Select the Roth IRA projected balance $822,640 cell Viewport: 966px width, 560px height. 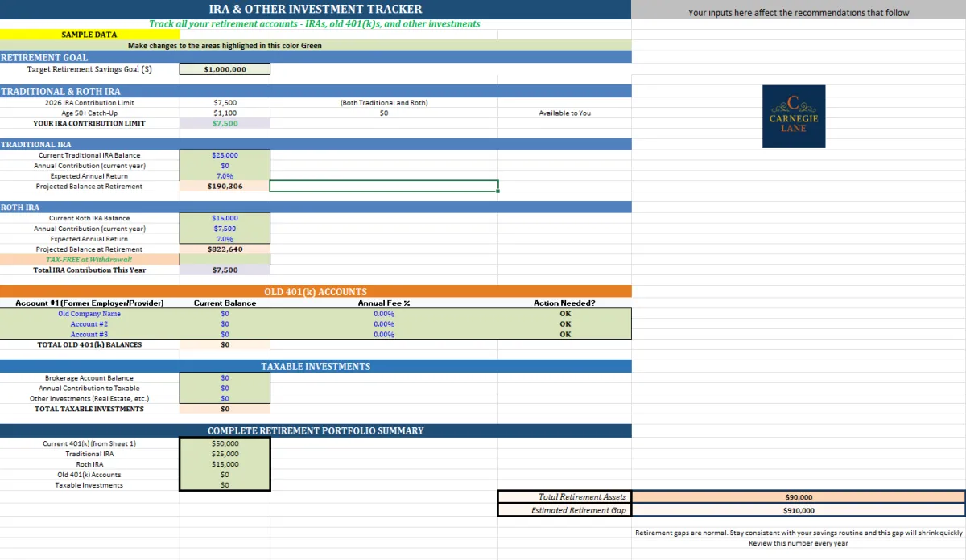(x=225, y=249)
